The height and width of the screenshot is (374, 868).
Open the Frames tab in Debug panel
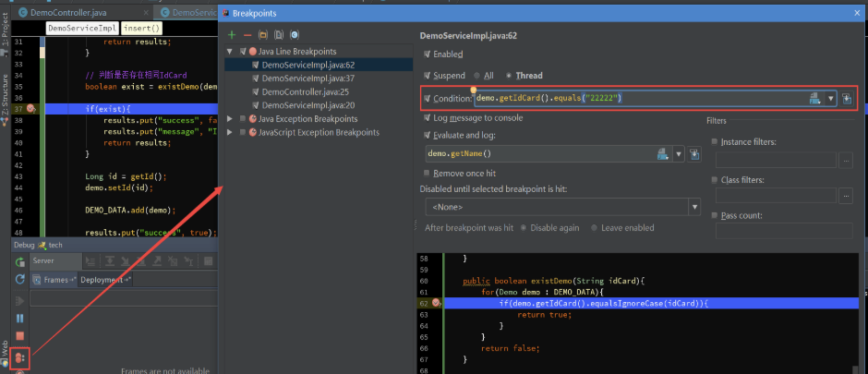point(54,280)
